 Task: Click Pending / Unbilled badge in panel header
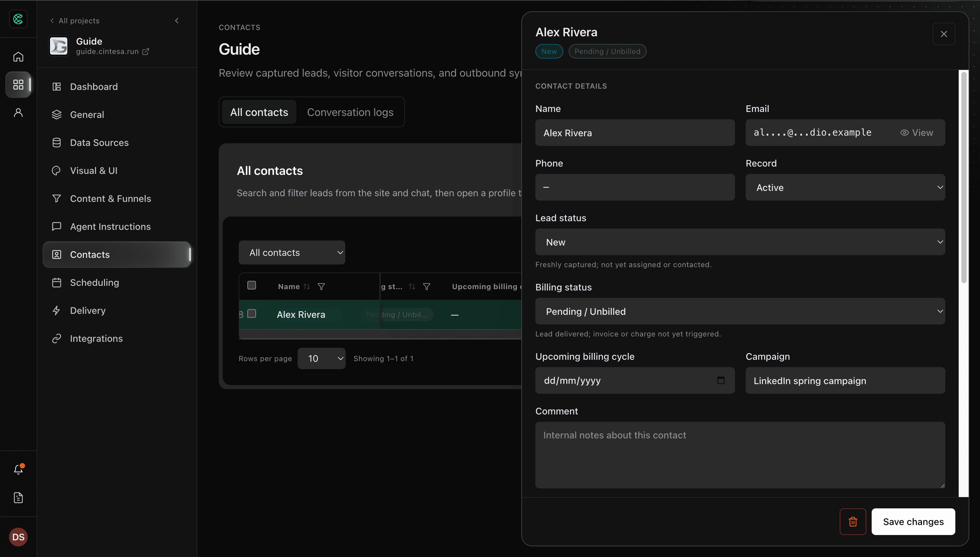pyautogui.click(x=607, y=52)
